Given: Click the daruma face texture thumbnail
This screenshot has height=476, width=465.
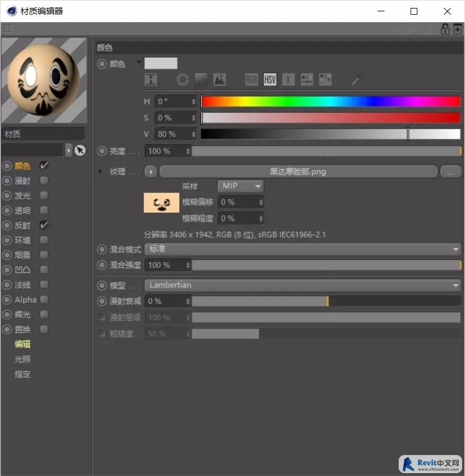Looking at the screenshot, I should click(161, 202).
